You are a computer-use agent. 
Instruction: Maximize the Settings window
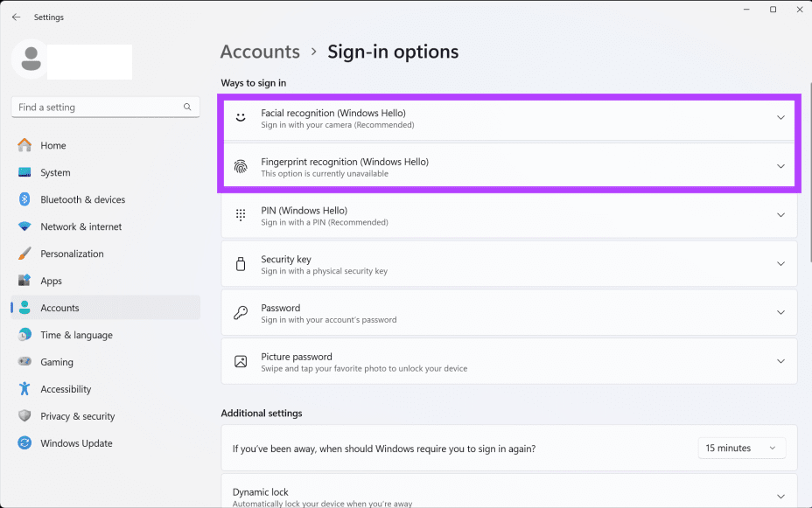[773, 10]
